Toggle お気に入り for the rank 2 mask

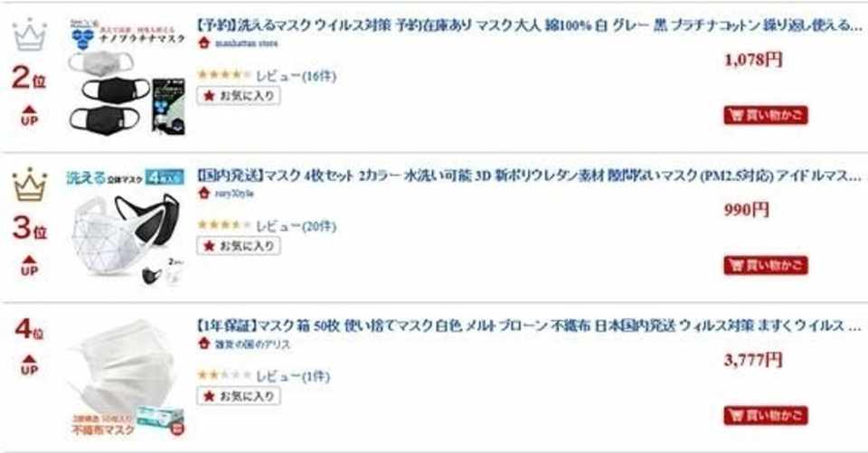coord(239,95)
